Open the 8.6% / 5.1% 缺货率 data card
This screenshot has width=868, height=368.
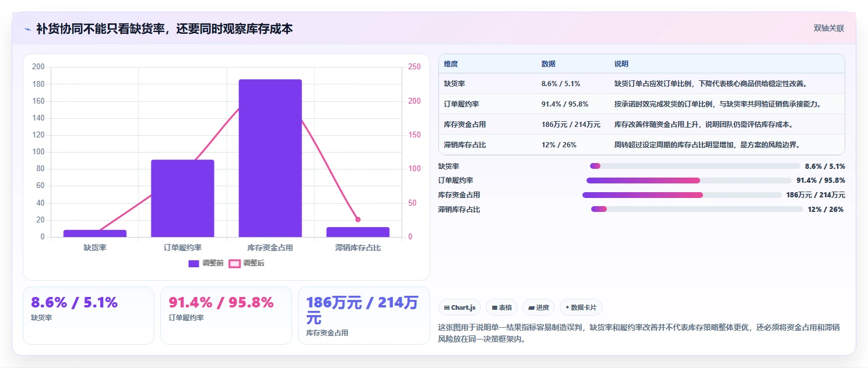click(89, 315)
